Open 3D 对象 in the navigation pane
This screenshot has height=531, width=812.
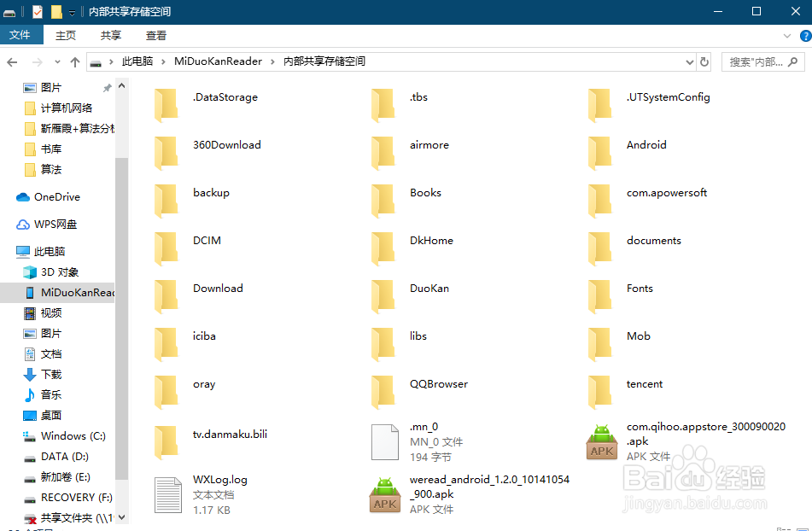tap(51, 272)
